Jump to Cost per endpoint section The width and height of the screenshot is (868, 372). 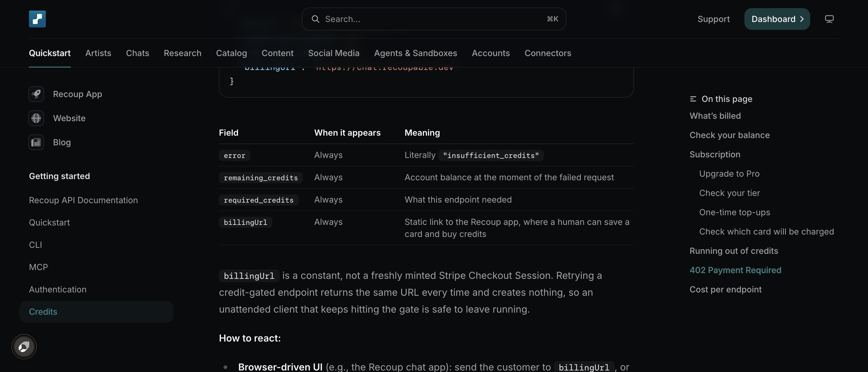click(x=725, y=289)
